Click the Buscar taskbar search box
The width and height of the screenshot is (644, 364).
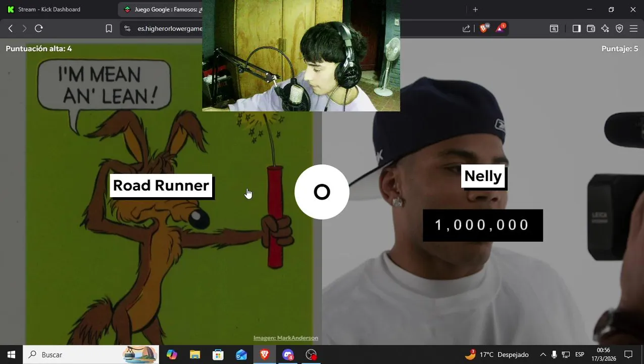tap(91, 354)
